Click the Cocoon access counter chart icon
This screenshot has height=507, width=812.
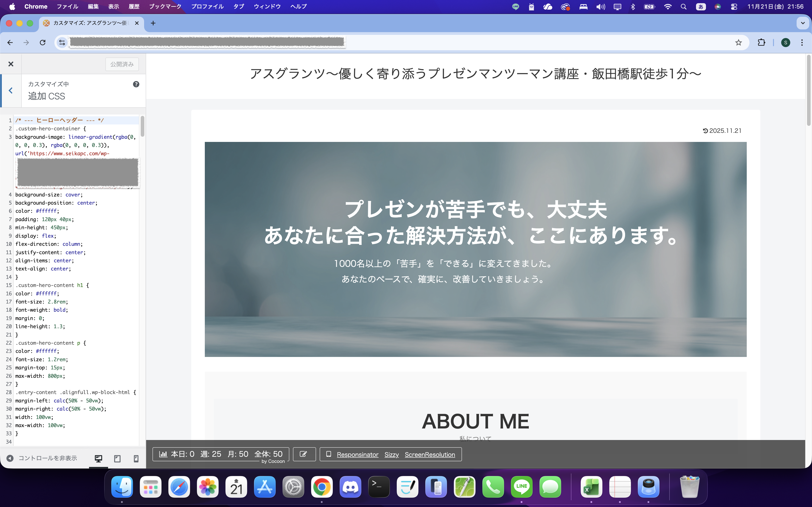click(x=164, y=454)
